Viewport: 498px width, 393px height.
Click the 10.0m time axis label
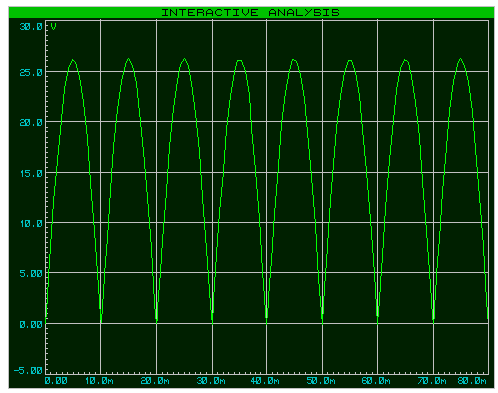(99, 381)
